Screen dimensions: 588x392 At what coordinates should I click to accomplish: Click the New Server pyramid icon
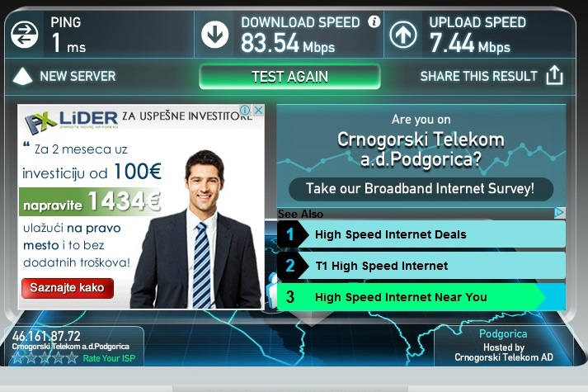[x=22, y=76]
